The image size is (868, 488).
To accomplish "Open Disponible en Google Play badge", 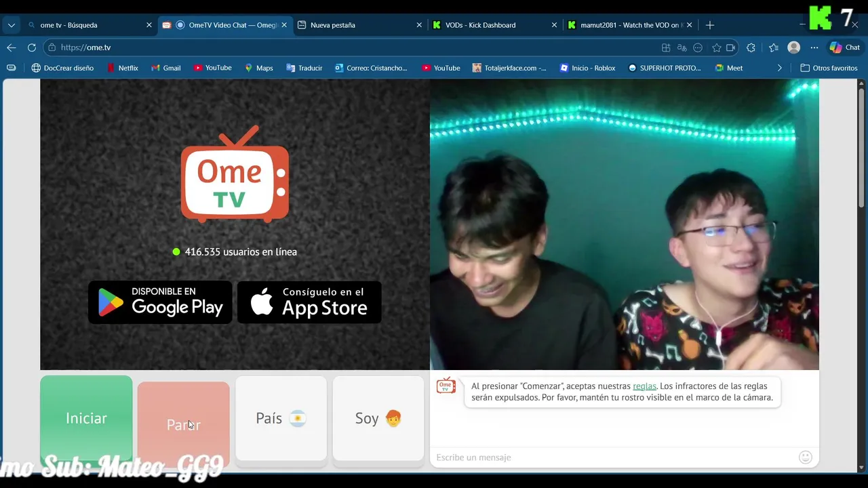I will 160,302.
